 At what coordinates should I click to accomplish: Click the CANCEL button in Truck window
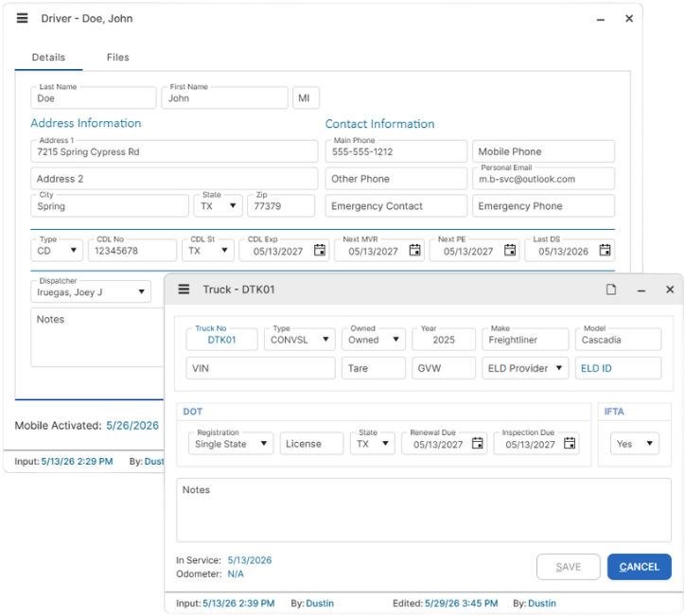tap(640, 567)
